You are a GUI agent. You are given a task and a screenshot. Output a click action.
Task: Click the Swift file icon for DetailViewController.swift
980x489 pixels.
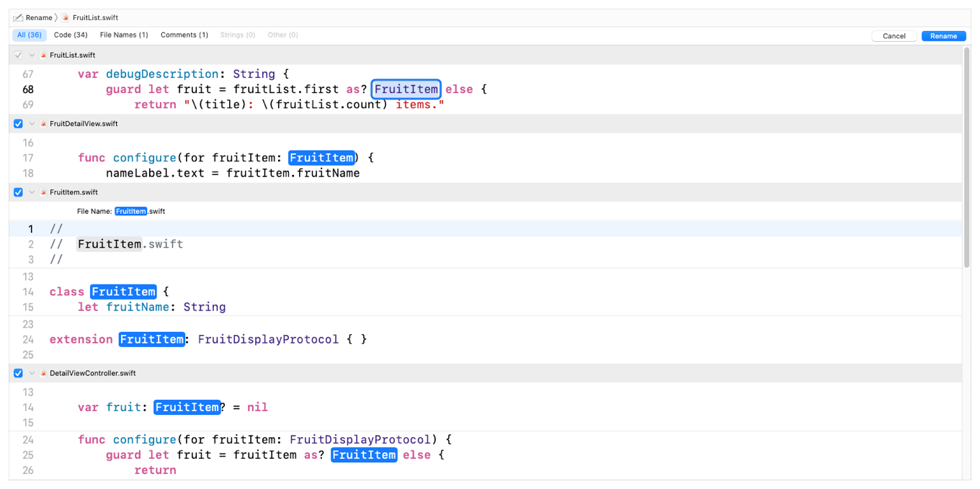click(x=43, y=373)
